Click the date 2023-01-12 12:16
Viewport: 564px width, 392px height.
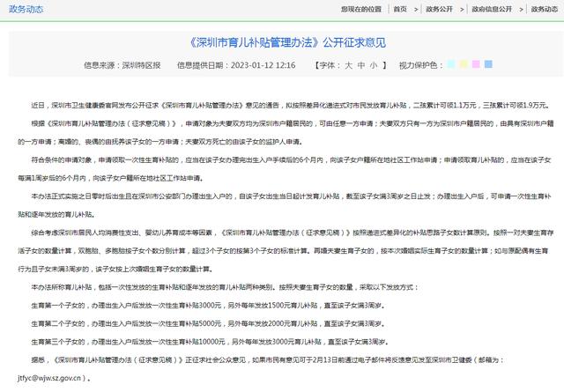click(x=263, y=65)
